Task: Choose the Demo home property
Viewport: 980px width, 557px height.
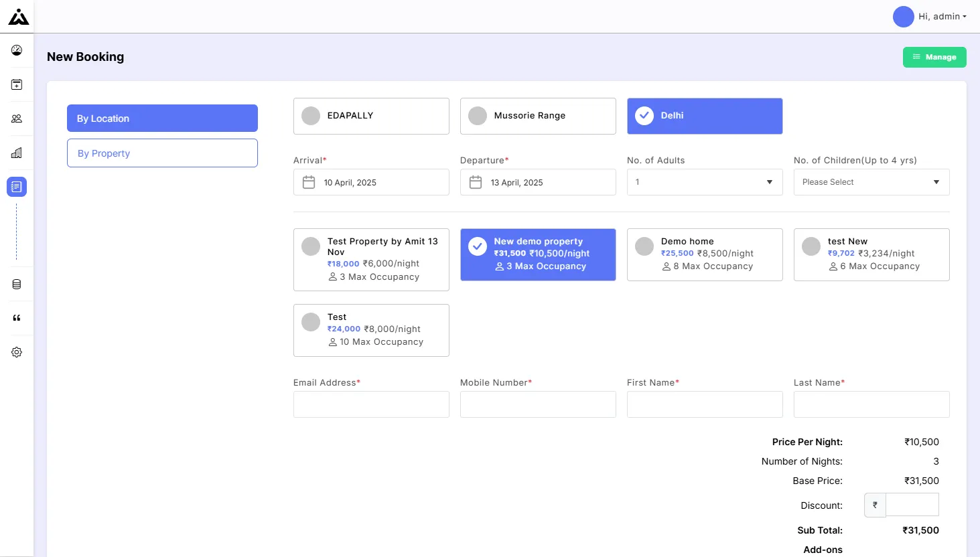Action: tap(704, 254)
